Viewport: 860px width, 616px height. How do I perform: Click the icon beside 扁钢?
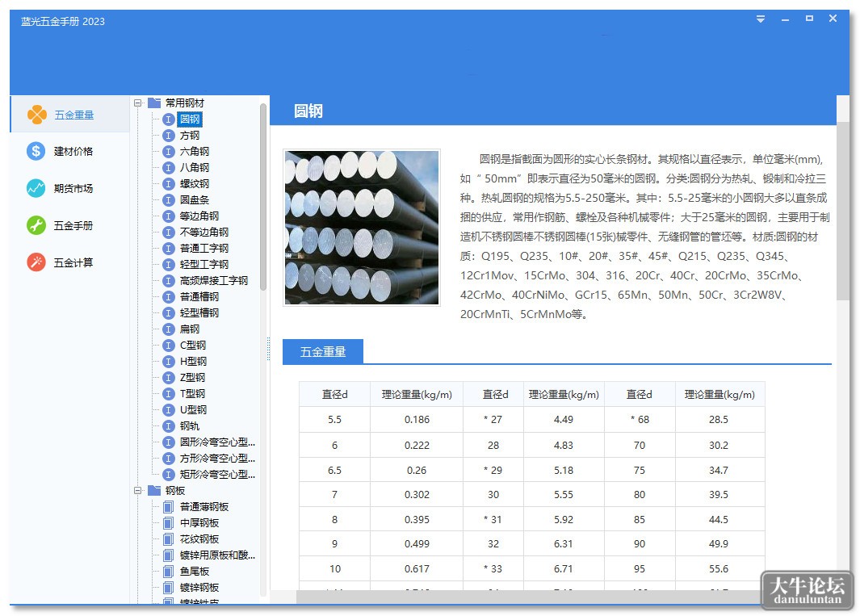tap(169, 329)
